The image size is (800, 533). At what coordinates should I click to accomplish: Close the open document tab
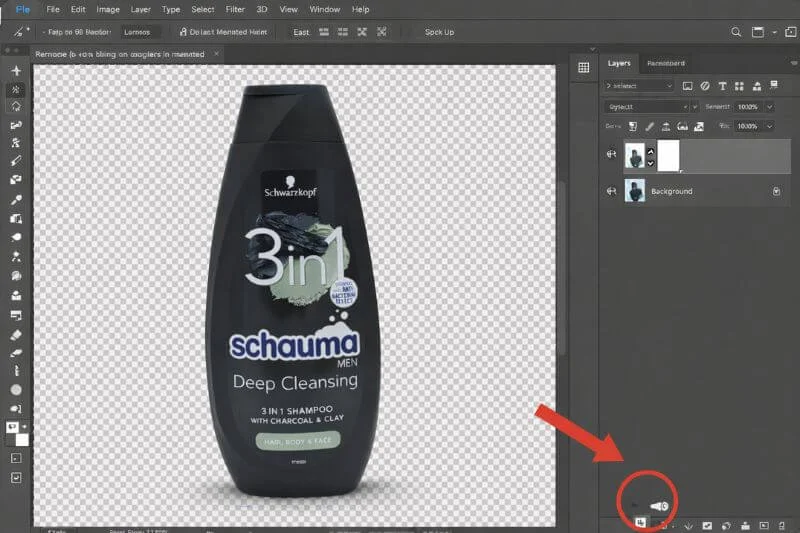tap(216, 54)
